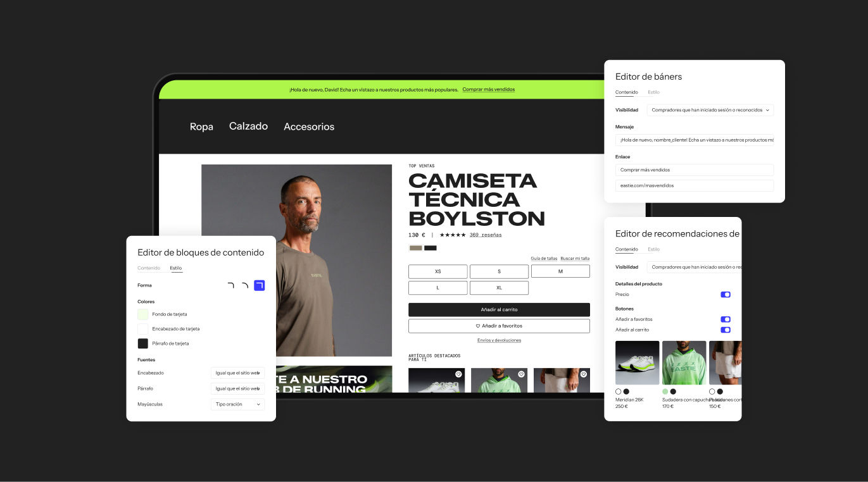This screenshot has height=482, width=868.
Task: Click heart icon on the green hoodie card
Action: pos(521,374)
